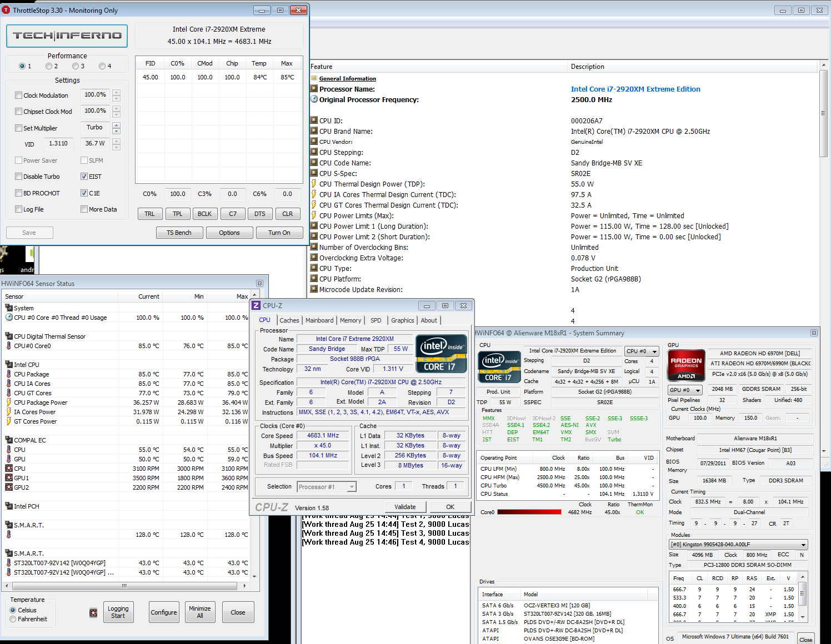This screenshot has width=831, height=644.
Task: Click the AMD Radeon Graphics logo
Action: 686,365
